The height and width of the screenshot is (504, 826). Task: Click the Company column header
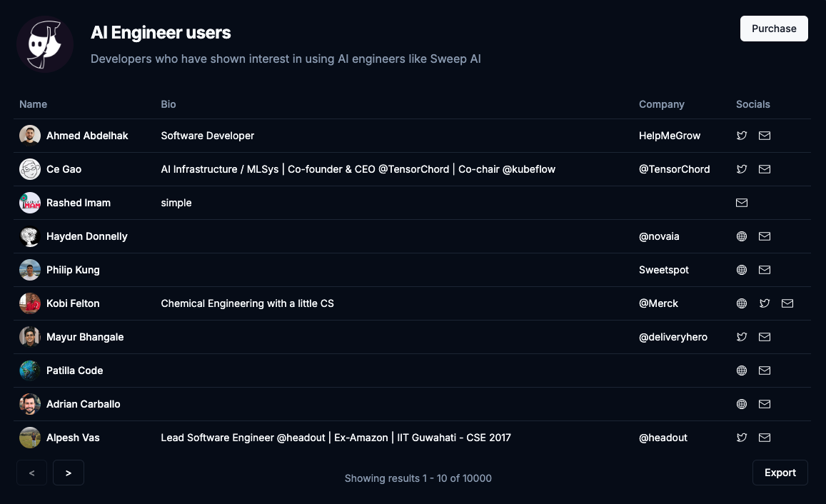click(x=662, y=104)
